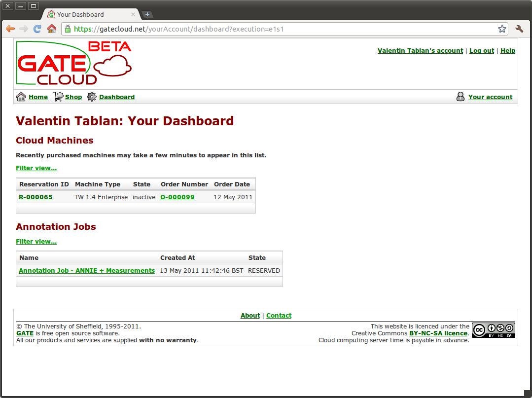Image resolution: width=532 pixels, height=398 pixels.
Task: Open order number O-000099
Action: [177, 197]
